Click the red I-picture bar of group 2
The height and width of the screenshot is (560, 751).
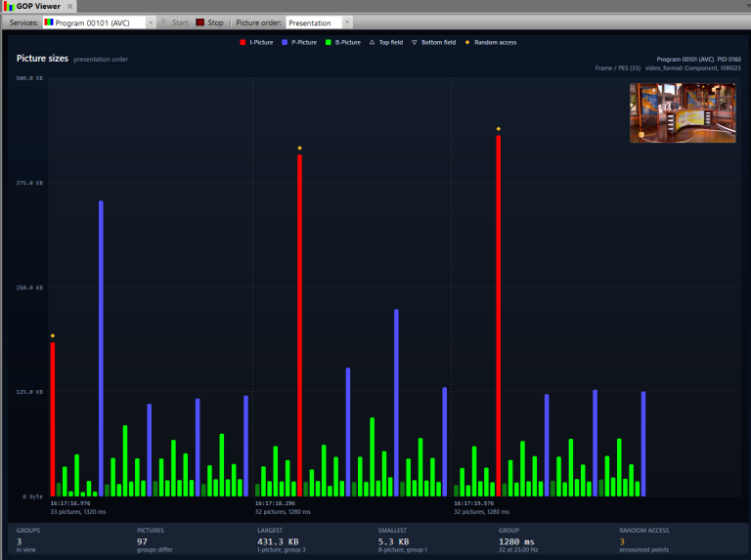(300, 325)
